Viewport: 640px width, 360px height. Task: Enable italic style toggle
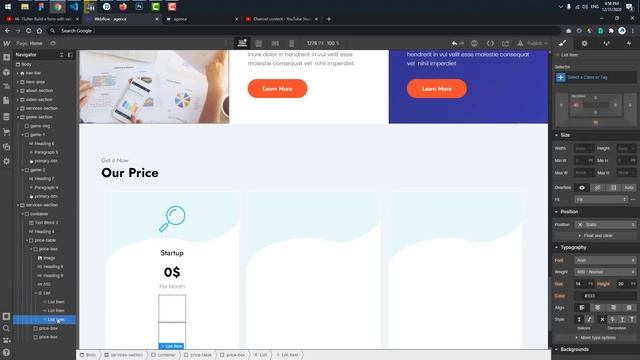[589, 320]
